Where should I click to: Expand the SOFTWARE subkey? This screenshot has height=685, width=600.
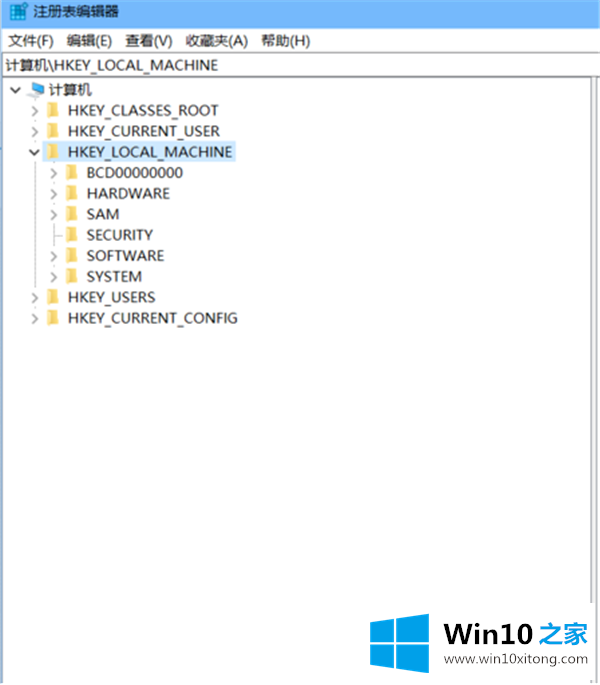(54, 256)
